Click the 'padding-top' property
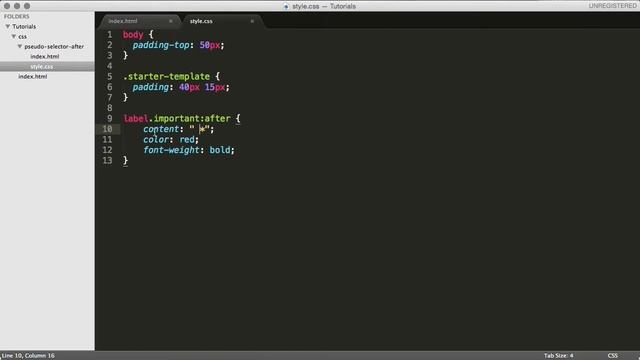Image resolution: width=640 pixels, height=360 pixels. (161, 45)
